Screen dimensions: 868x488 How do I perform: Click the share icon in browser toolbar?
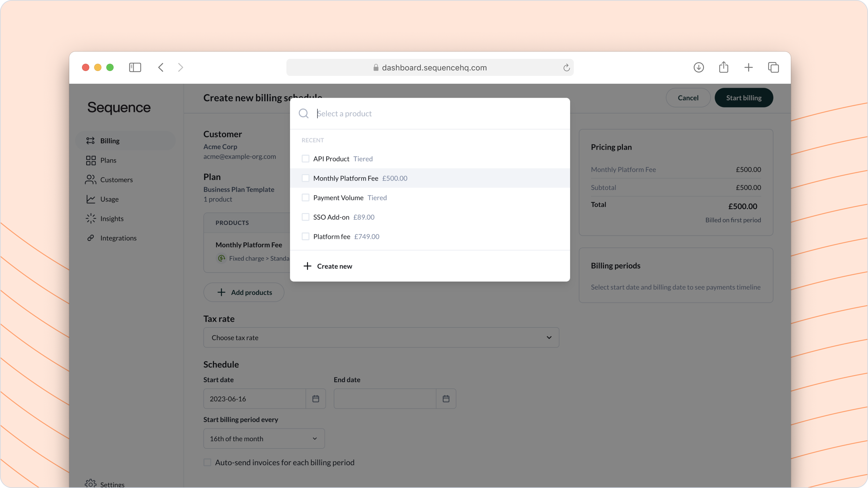723,67
